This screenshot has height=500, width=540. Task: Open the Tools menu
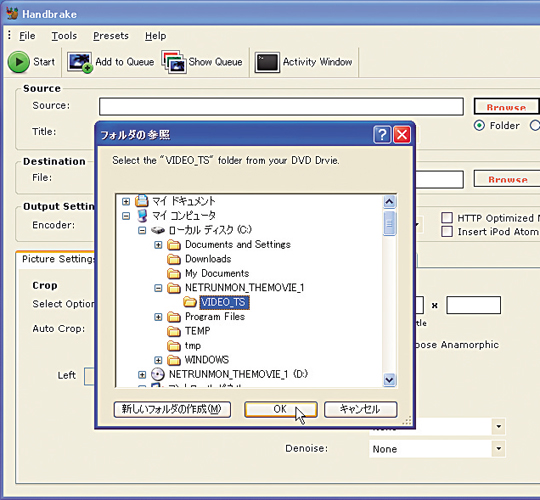64,36
